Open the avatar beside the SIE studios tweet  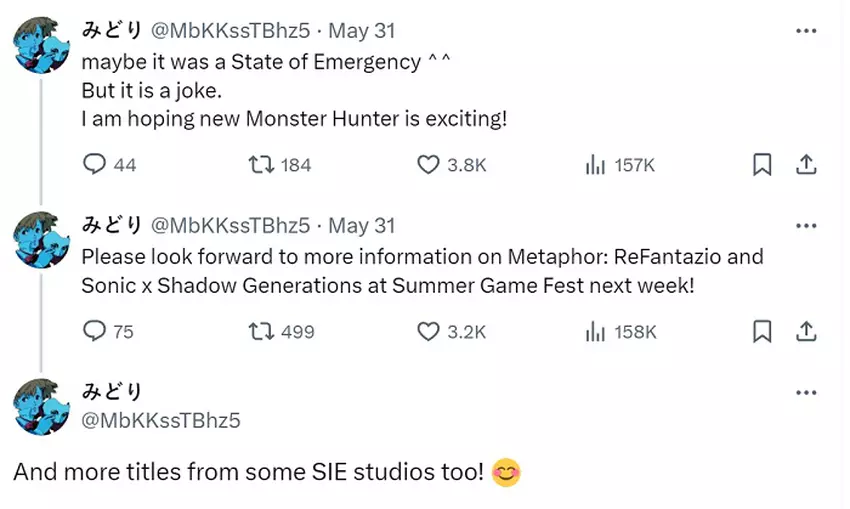click(41, 407)
